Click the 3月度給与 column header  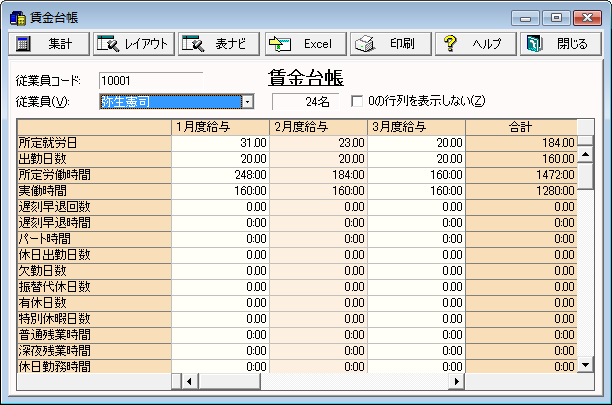click(x=417, y=127)
